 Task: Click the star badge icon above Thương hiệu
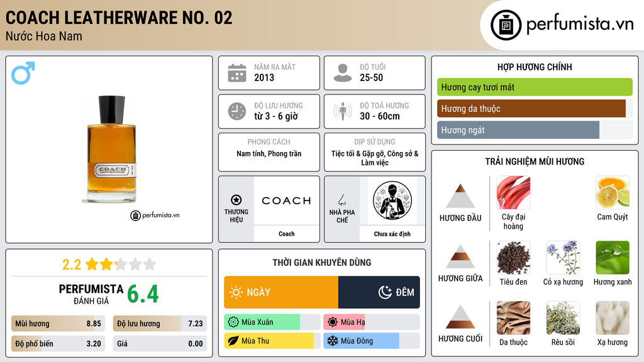point(236,200)
